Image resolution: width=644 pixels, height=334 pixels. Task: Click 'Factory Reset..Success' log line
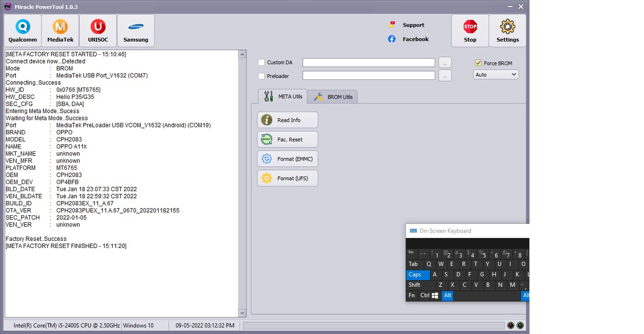pos(36,239)
